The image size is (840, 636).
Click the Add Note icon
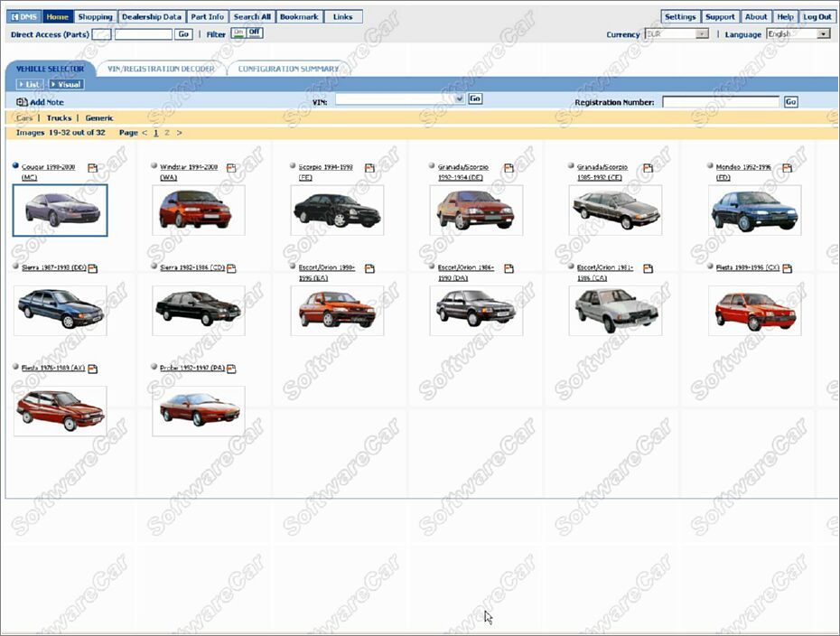point(22,102)
